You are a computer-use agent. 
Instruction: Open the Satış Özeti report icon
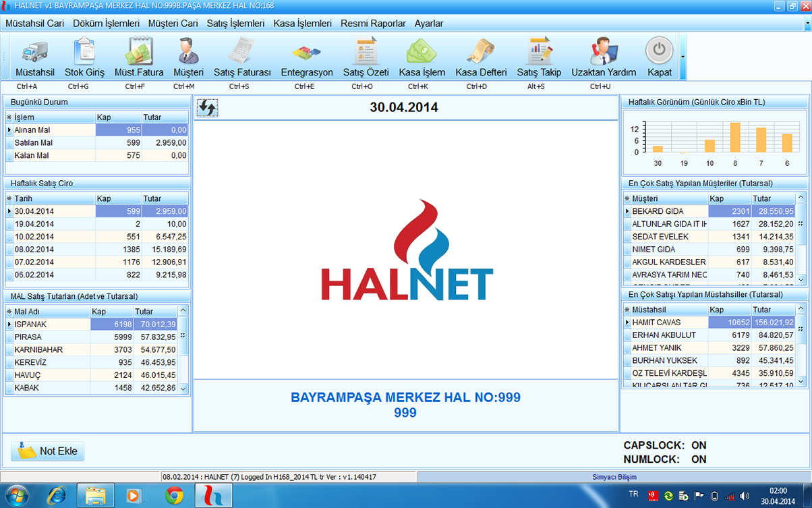(366, 52)
